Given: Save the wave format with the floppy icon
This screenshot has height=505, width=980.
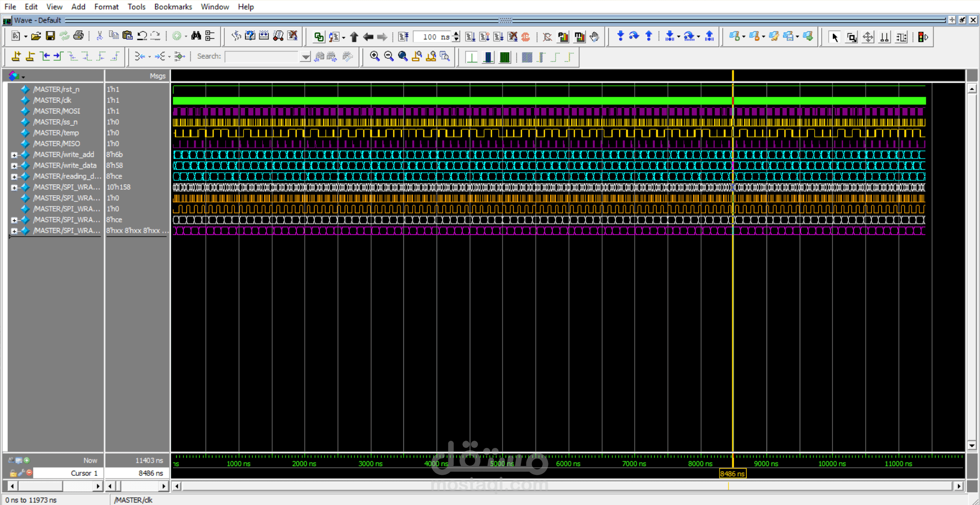Looking at the screenshot, I should (x=50, y=36).
